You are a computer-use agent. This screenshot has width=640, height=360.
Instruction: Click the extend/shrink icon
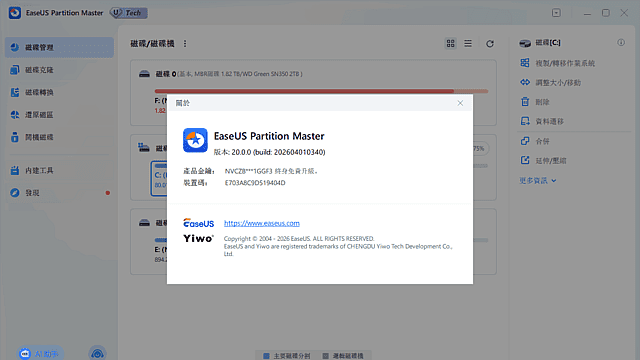[525, 160]
